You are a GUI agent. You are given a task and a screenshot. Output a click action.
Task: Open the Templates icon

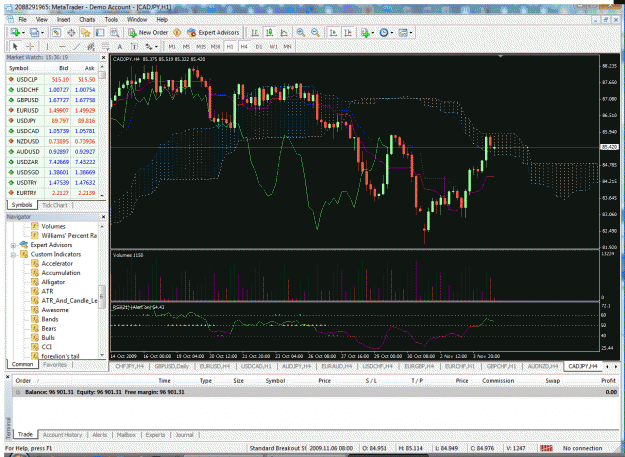coord(403,33)
